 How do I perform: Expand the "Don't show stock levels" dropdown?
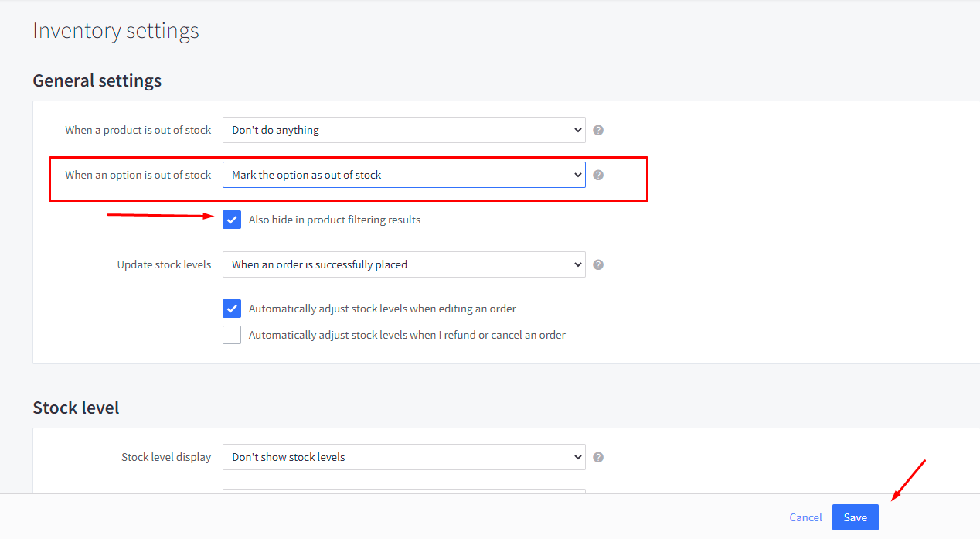tap(403, 457)
